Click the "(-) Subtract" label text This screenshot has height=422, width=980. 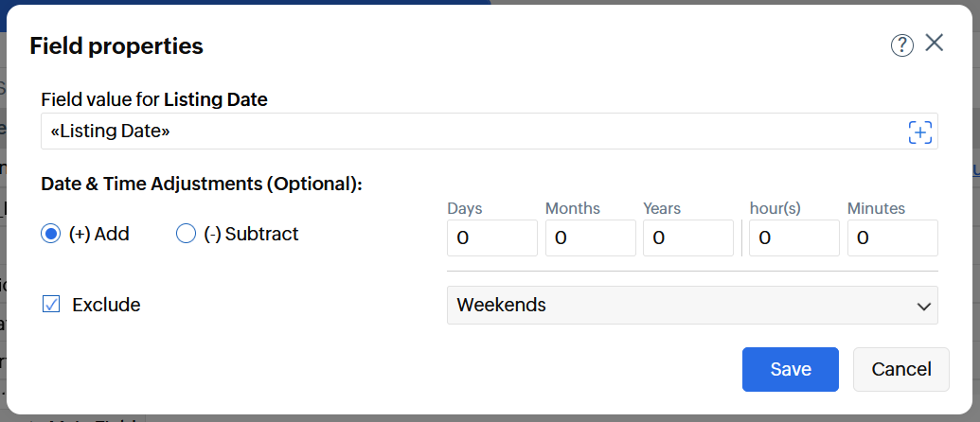coord(251,235)
